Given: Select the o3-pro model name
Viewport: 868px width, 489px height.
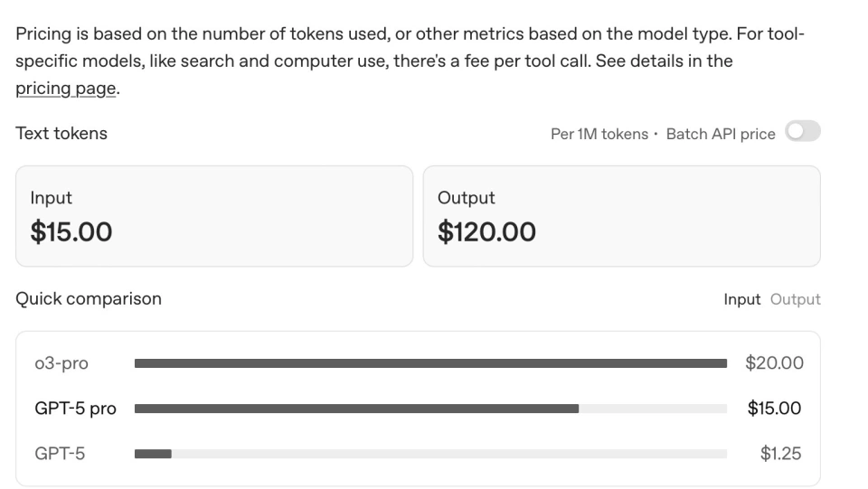Looking at the screenshot, I should pyautogui.click(x=61, y=363).
